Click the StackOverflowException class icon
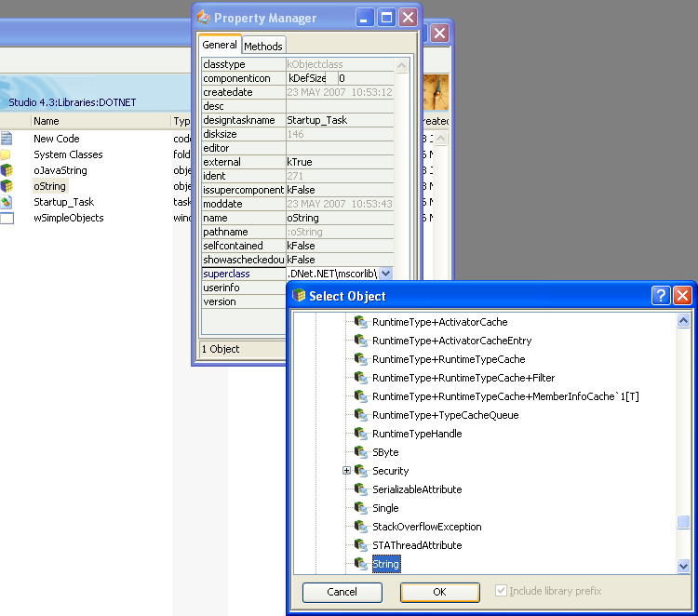This screenshot has height=616, width=698. click(362, 527)
